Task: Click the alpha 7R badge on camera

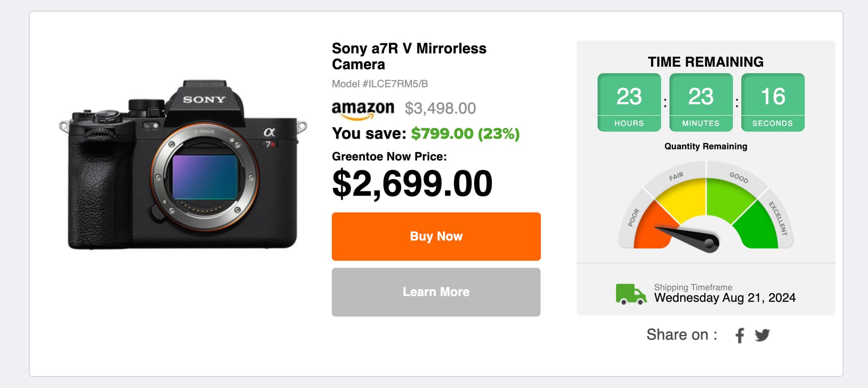Action: pyautogui.click(x=270, y=137)
